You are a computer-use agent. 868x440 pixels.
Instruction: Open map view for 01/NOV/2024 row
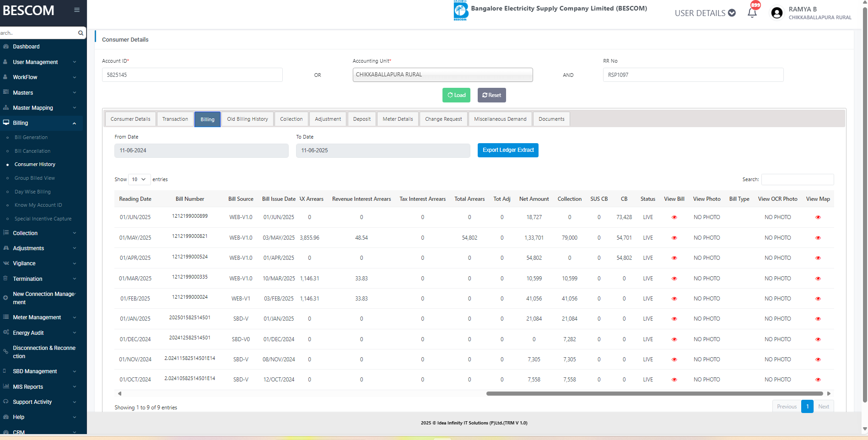coord(818,360)
